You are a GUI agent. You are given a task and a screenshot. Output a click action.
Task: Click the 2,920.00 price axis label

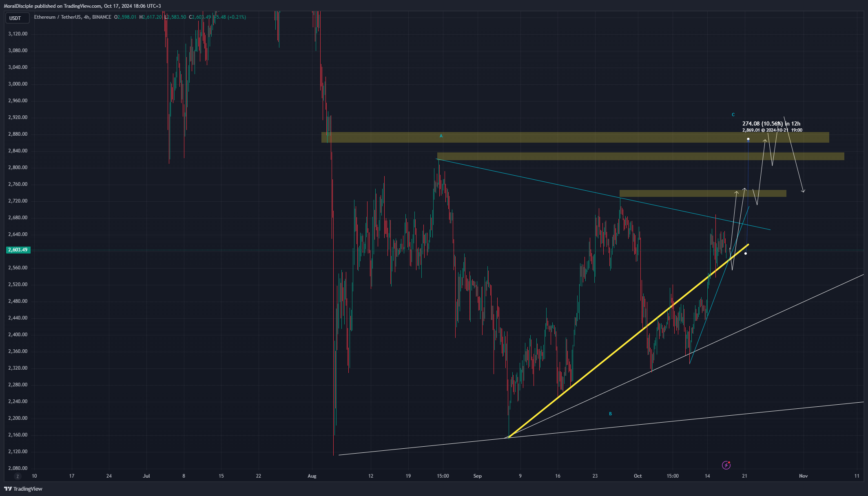(18, 117)
